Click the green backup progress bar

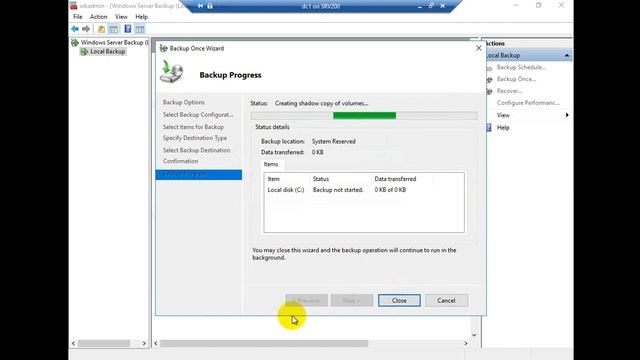point(364,116)
